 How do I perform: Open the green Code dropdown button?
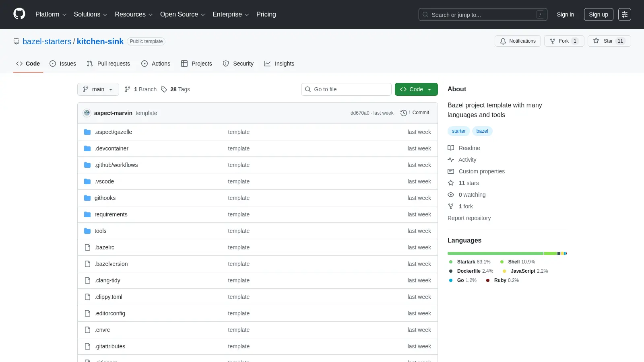point(416,89)
